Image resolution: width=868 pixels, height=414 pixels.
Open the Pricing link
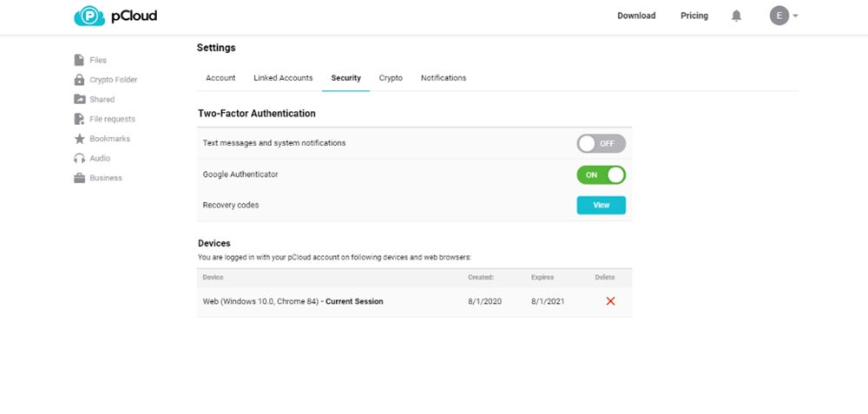pos(694,16)
